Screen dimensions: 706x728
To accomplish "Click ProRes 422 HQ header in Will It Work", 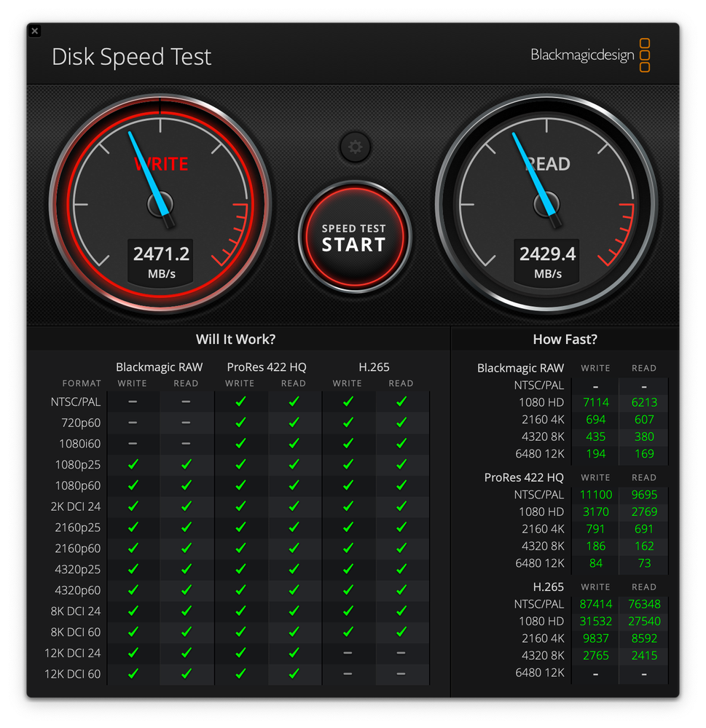I will [267, 367].
